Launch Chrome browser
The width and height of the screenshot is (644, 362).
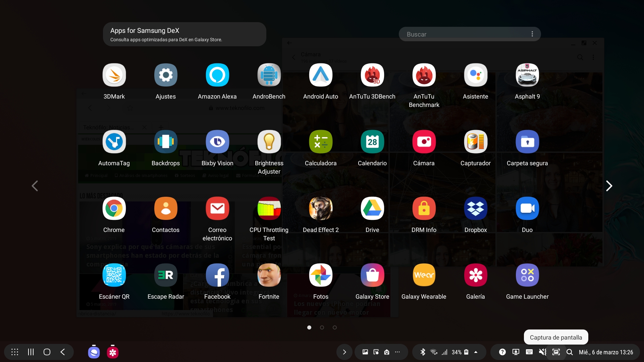[114, 208]
